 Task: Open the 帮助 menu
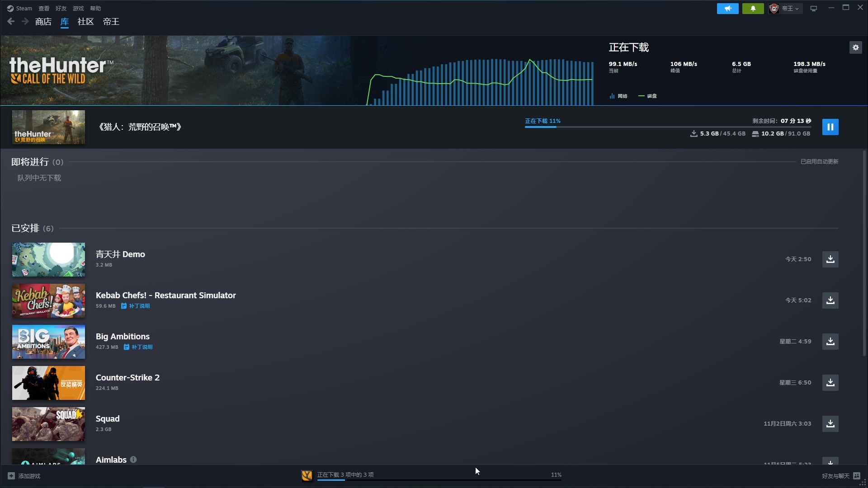(x=95, y=9)
